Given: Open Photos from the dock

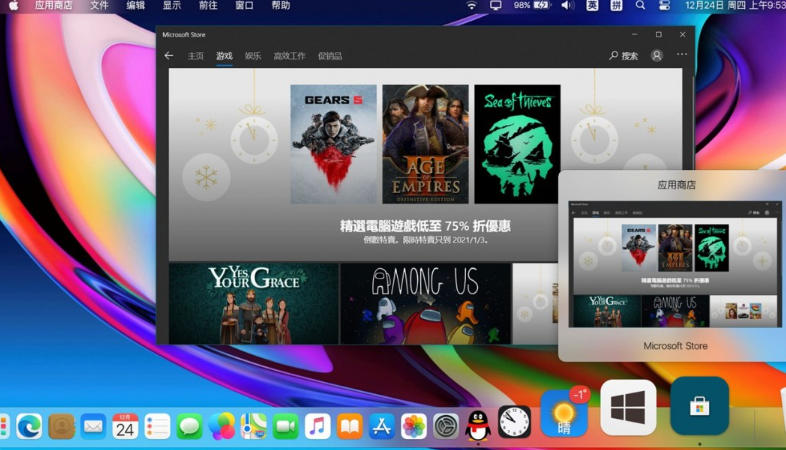Looking at the screenshot, I should click(x=414, y=426).
